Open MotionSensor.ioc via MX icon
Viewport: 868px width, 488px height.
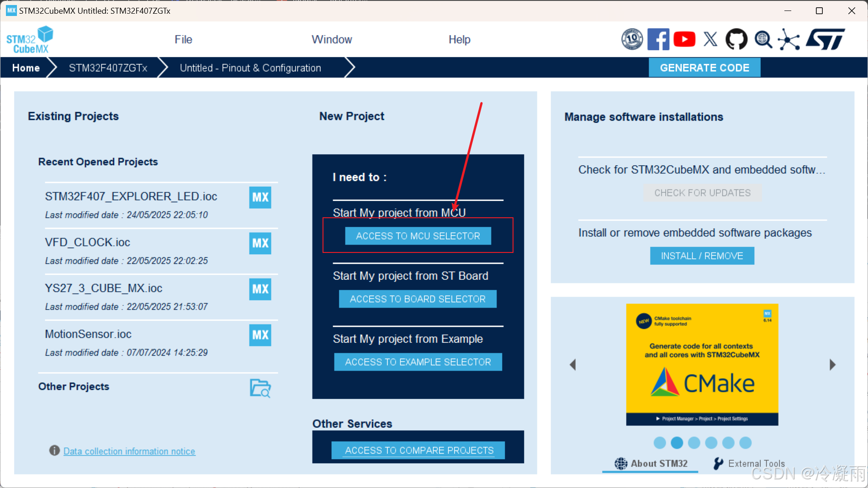point(260,335)
